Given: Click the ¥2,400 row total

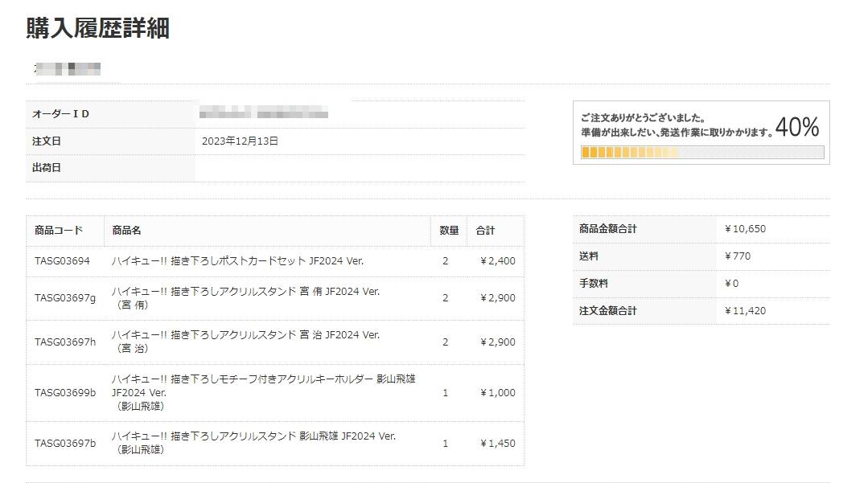Looking at the screenshot, I should [x=498, y=260].
